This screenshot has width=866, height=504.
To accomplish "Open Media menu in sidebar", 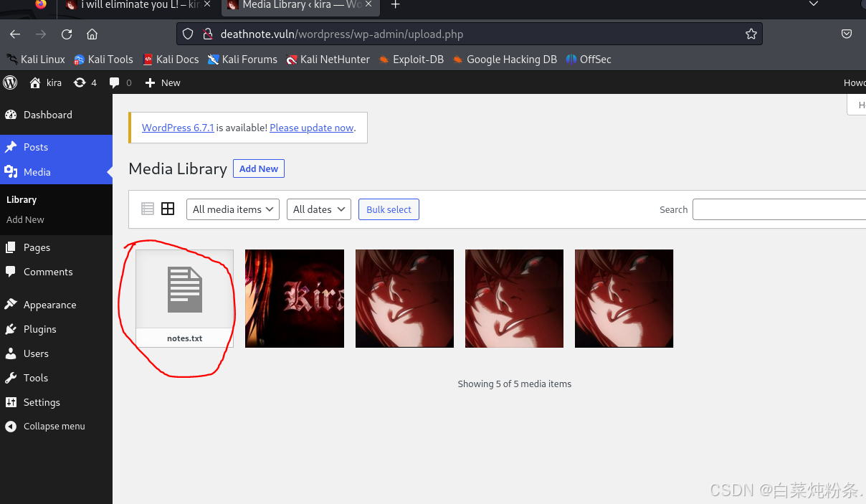I will (56, 172).
